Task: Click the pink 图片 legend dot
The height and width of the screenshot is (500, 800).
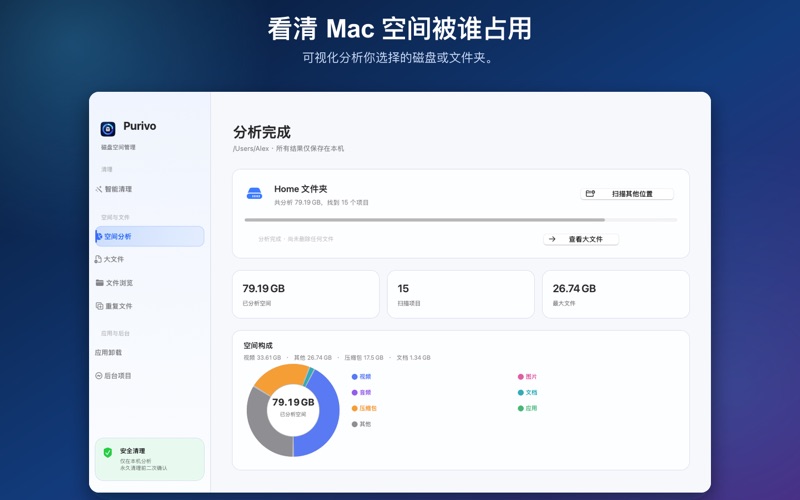Action: point(520,377)
